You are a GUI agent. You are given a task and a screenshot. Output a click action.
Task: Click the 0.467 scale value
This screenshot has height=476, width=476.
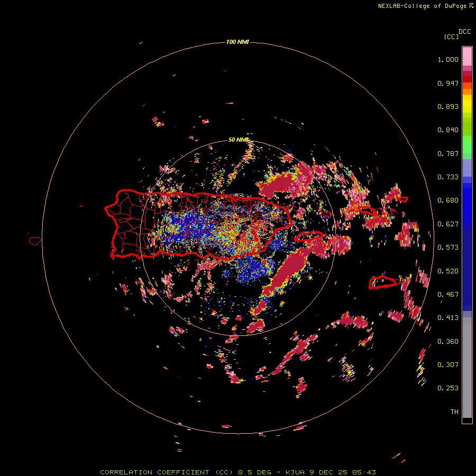448,295
